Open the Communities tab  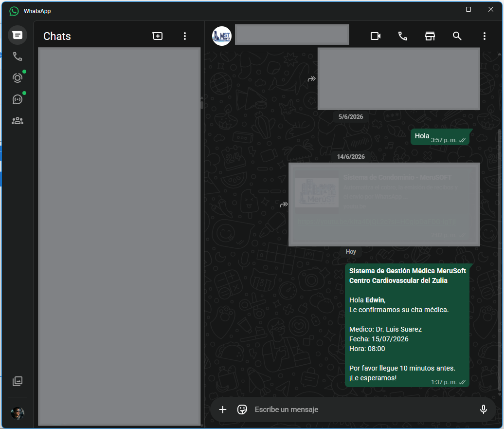(18, 121)
